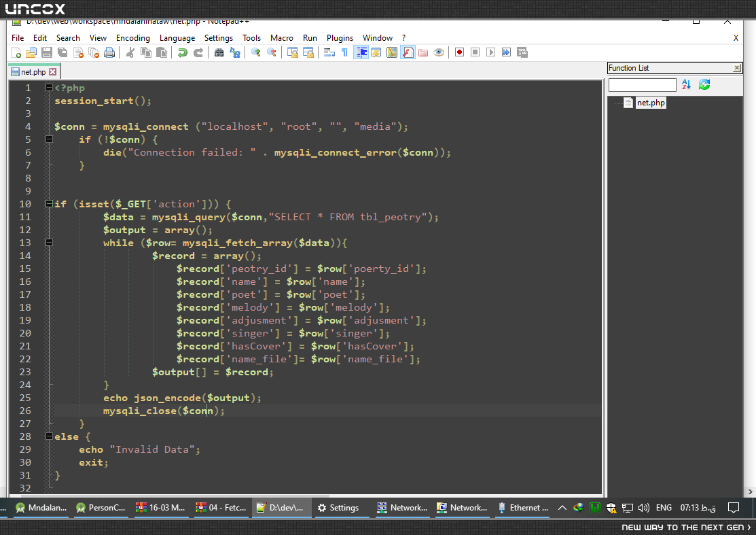Screen dimensions: 756x535
Task: Create a new document with New icon
Action: (x=16, y=52)
